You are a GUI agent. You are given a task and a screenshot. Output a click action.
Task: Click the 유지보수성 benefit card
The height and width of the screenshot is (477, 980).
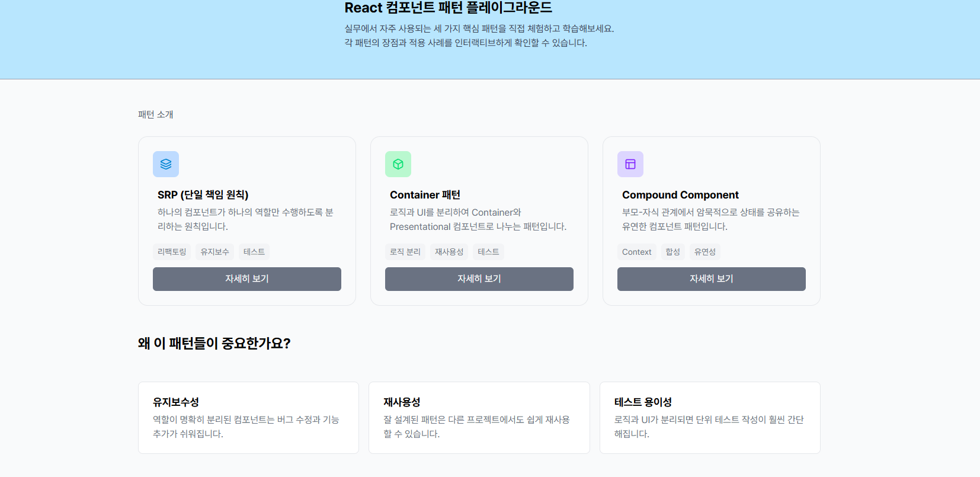pos(248,418)
